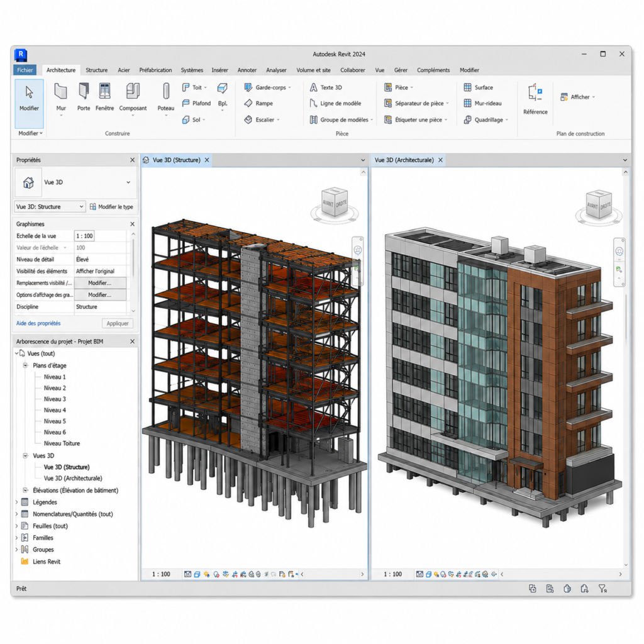Click the Ligne de modèle tool
This screenshot has width=644, height=644.
pyautogui.click(x=336, y=103)
